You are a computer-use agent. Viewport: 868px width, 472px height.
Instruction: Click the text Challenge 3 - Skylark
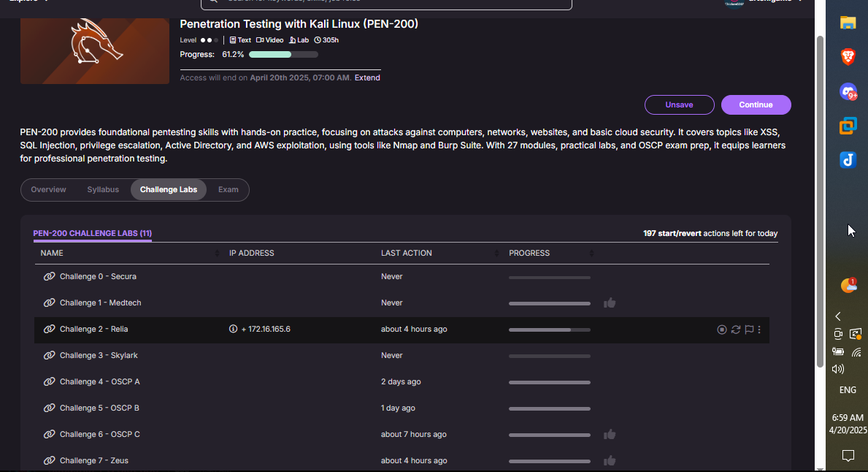coord(99,355)
